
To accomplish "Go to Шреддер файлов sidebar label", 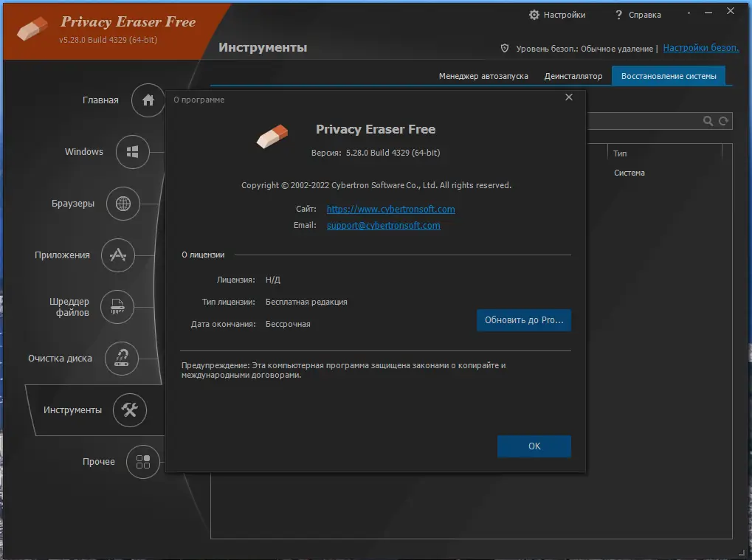I will (x=69, y=307).
